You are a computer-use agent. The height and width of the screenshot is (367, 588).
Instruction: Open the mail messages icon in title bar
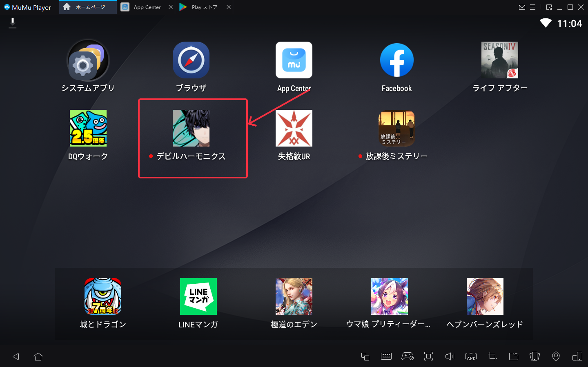[522, 7]
